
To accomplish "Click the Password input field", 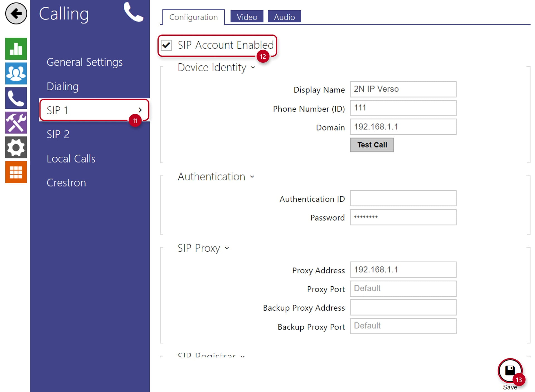I will point(403,217).
